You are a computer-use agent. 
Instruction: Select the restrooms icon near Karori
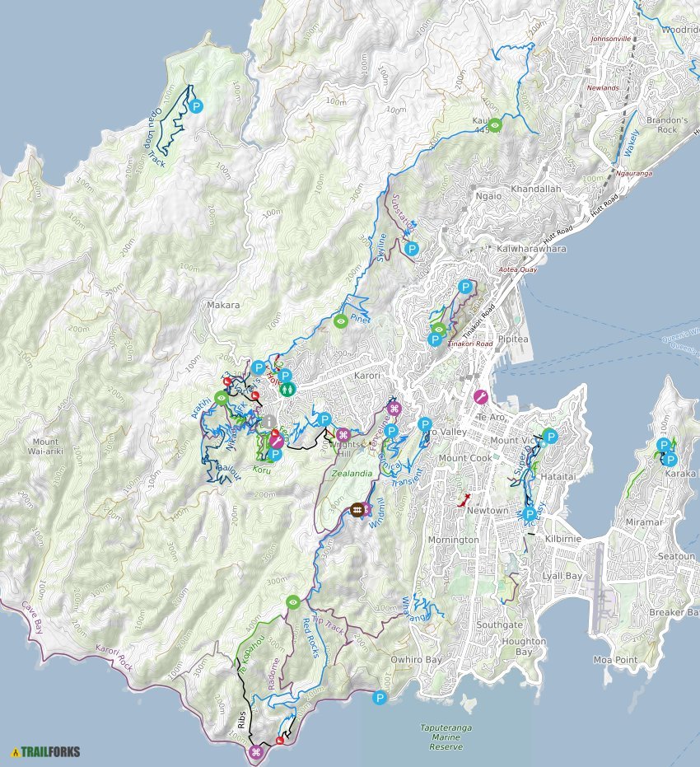287,389
